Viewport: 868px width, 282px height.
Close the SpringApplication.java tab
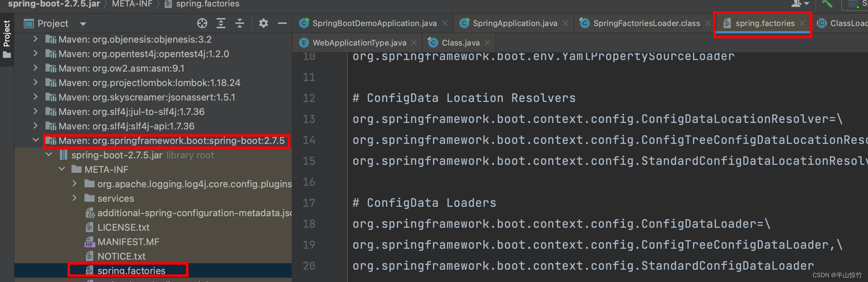click(x=565, y=23)
